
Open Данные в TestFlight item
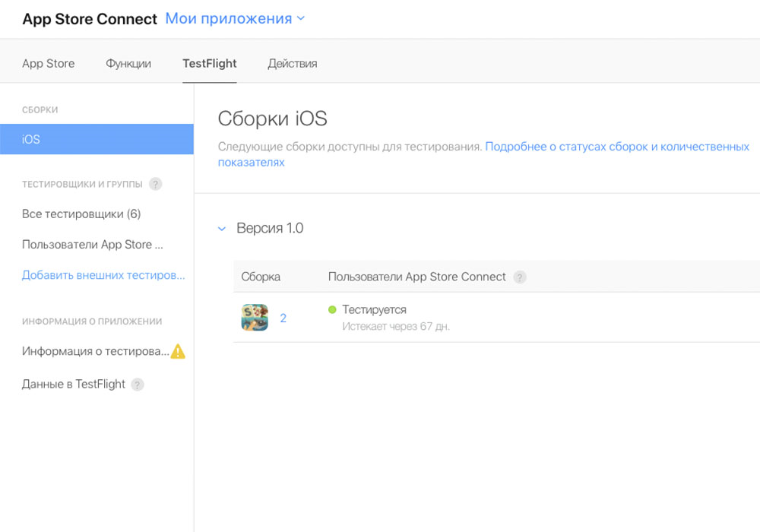74,385
